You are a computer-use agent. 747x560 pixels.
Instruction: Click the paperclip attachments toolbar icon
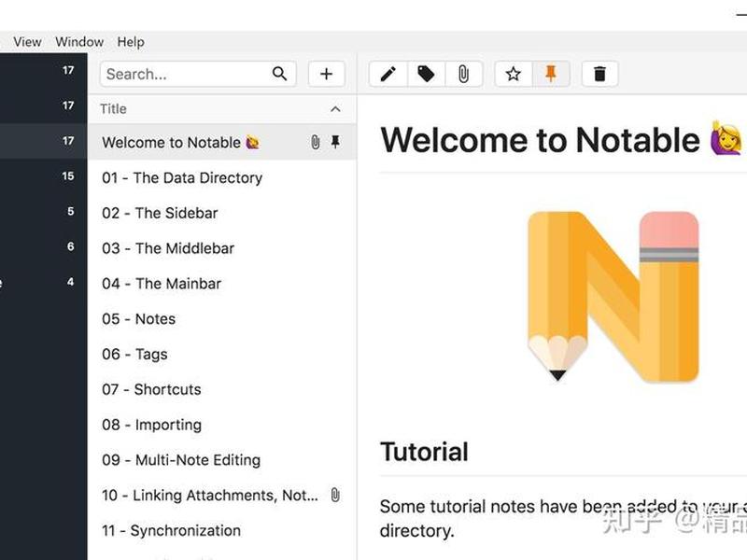click(x=463, y=75)
